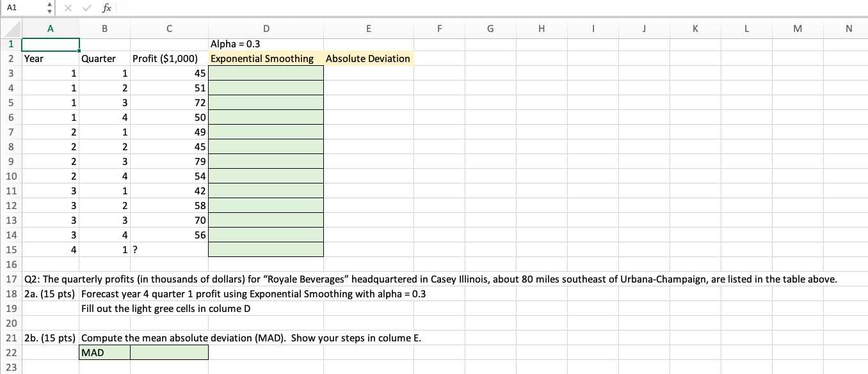Select the profit cell with value 56
Screen dimensions: 868x374
pos(169,235)
